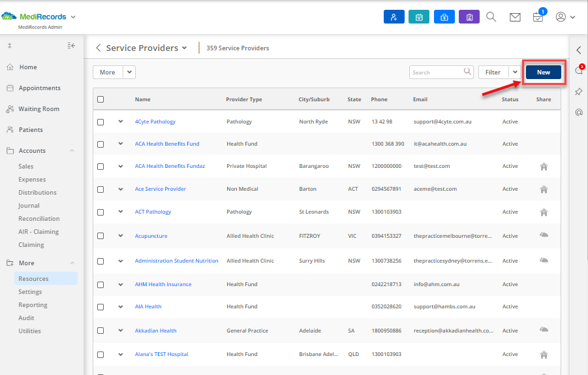Open global search magnifier in header

pos(491,17)
